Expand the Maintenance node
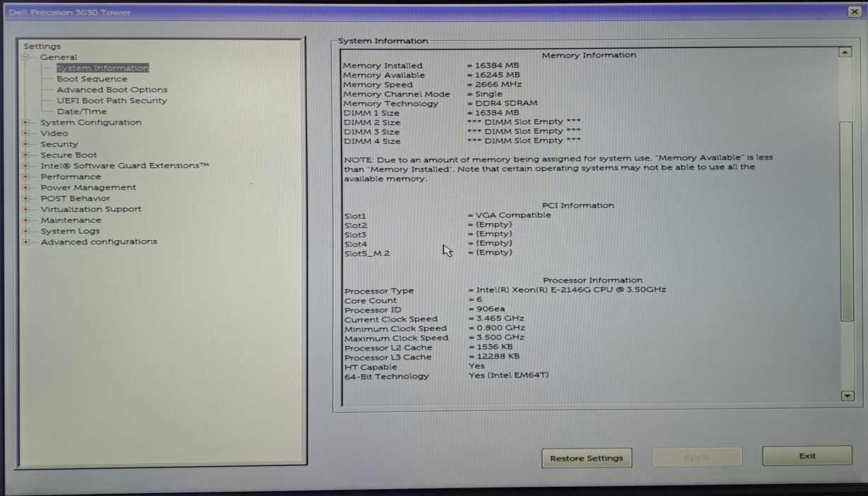 [26, 220]
